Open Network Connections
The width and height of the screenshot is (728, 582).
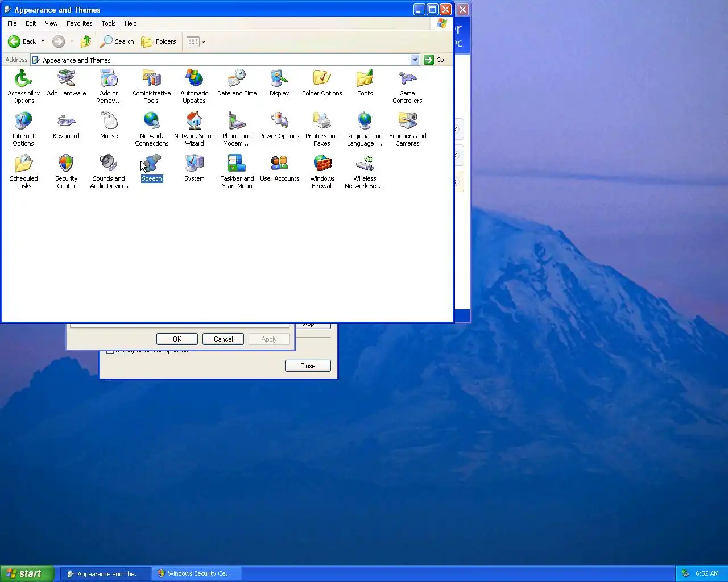(151, 128)
